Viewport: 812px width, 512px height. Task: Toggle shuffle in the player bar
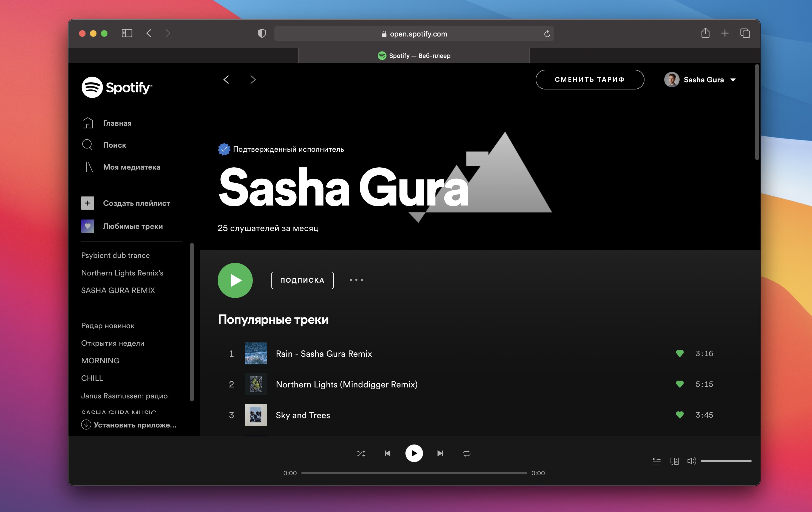pos(361,454)
